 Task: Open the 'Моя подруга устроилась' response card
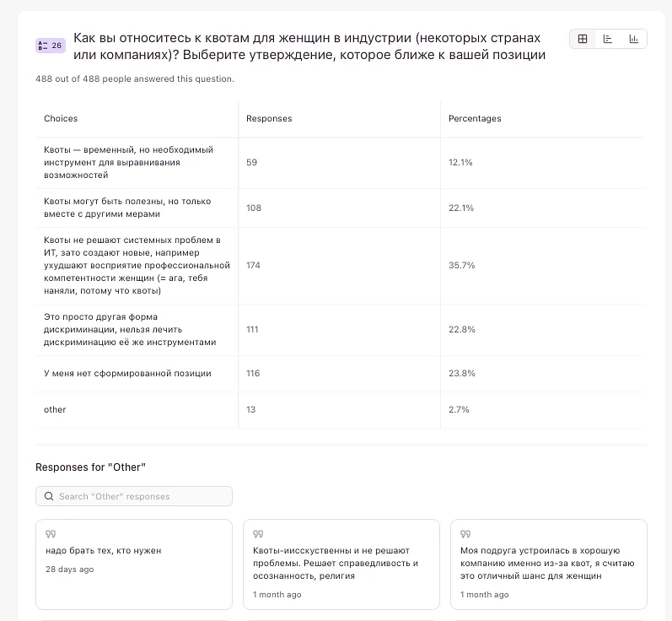point(547,563)
